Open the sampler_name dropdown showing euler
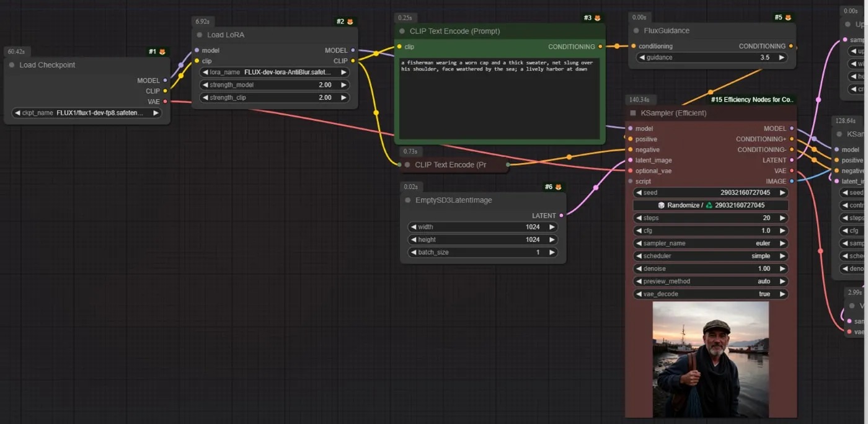The image size is (868, 424). (x=711, y=244)
